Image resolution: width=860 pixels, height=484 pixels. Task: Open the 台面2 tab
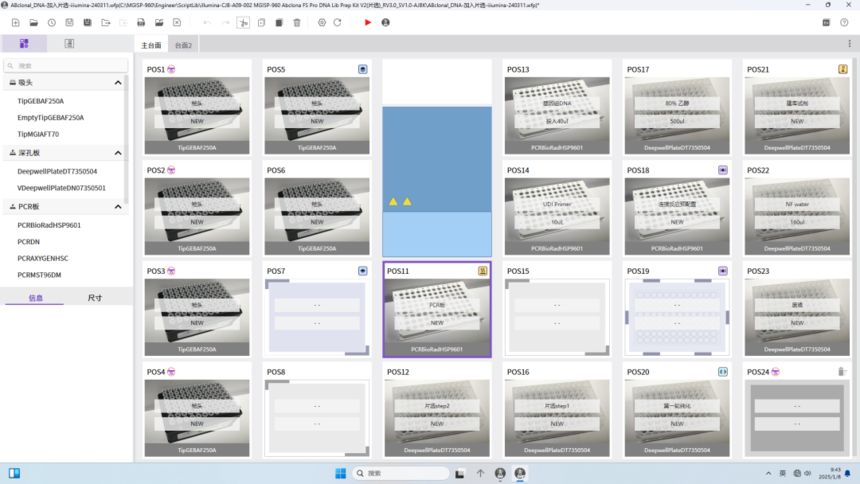click(x=183, y=45)
